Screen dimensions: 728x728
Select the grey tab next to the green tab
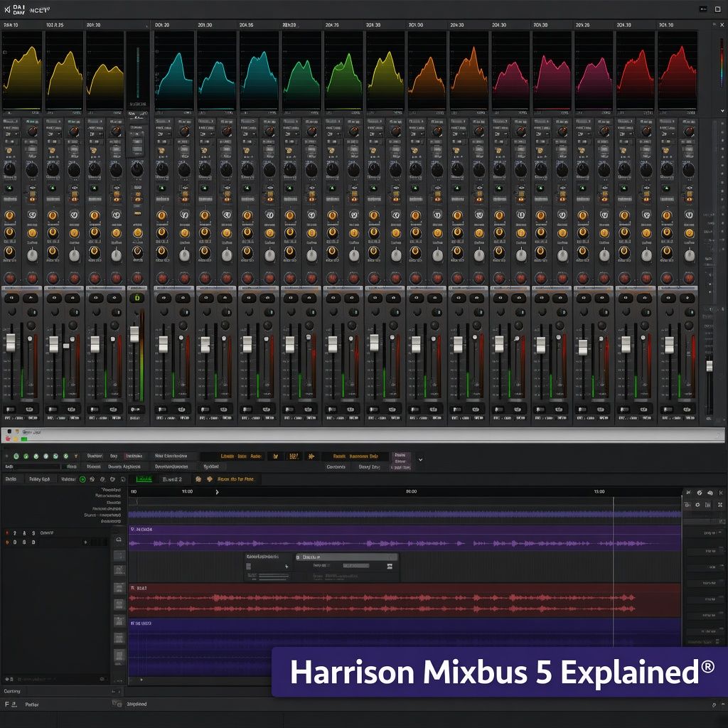[x=172, y=478]
